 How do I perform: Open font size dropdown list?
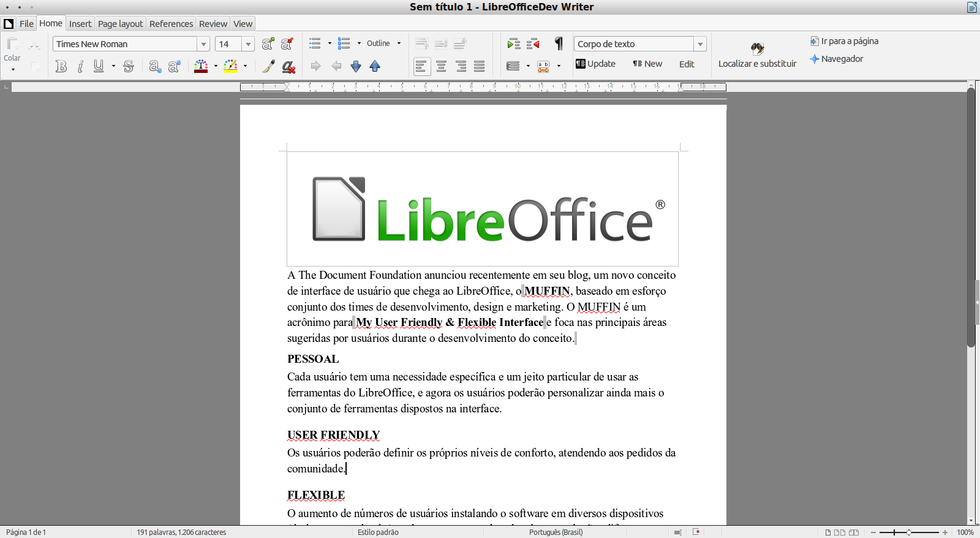(248, 44)
